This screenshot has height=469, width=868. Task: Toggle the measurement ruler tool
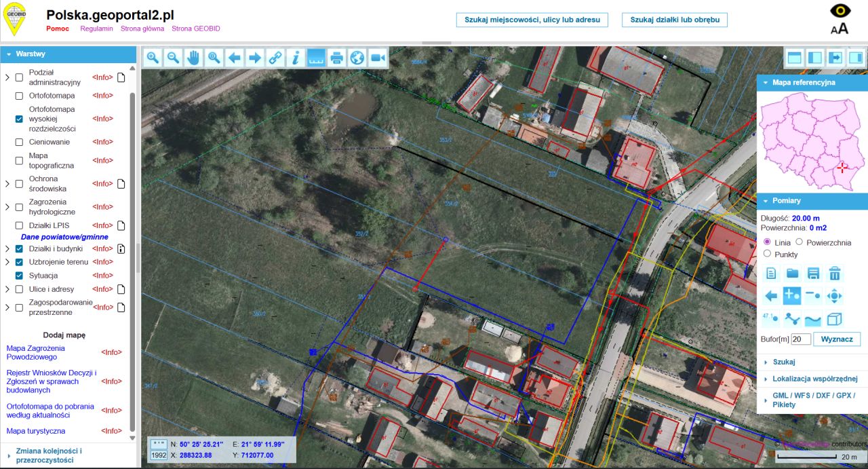[x=316, y=58]
